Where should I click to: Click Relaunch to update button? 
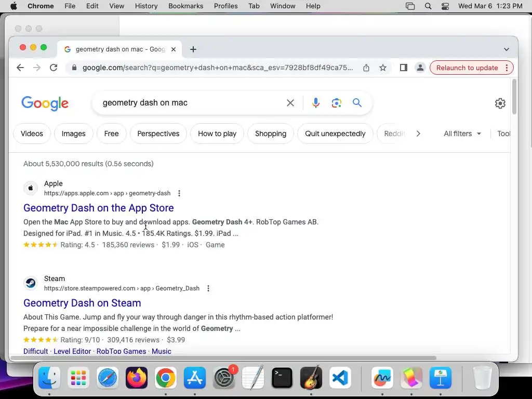467,68
